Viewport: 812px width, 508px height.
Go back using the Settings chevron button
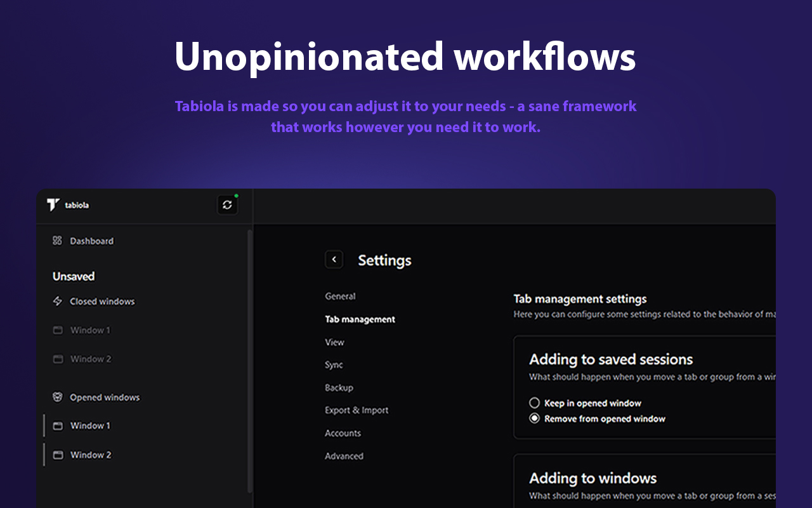pos(334,259)
